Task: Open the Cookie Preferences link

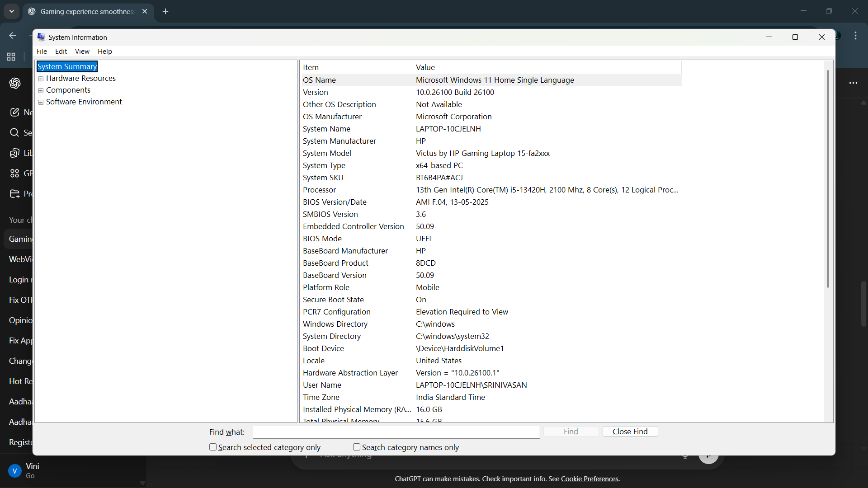Action: [x=590, y=479]
